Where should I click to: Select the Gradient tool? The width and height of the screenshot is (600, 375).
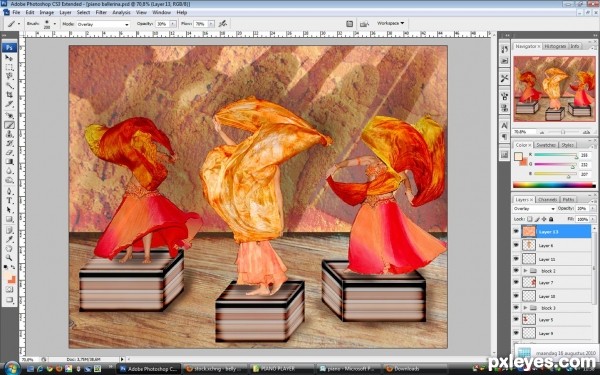tap(9, 162)
